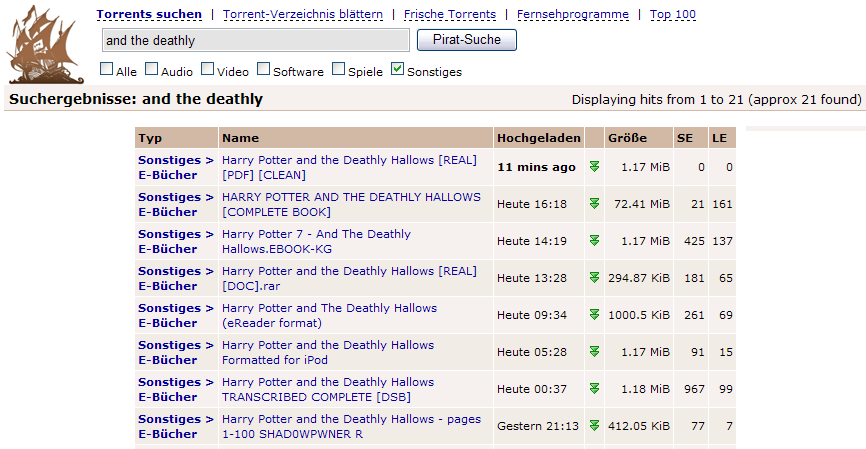Open Frische Torrents navigation link
Viewport: 866px width, 449px height.
[450, 14]
